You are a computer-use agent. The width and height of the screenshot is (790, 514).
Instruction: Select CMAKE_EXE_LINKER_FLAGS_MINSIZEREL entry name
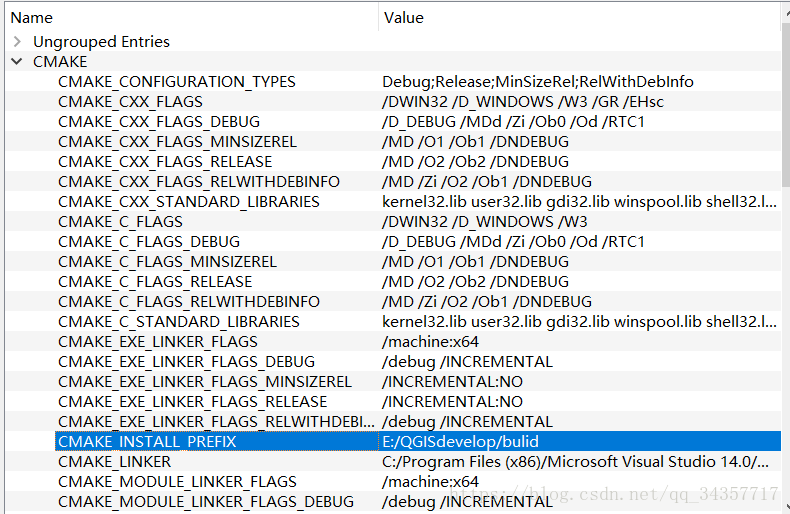click(205, 382)
